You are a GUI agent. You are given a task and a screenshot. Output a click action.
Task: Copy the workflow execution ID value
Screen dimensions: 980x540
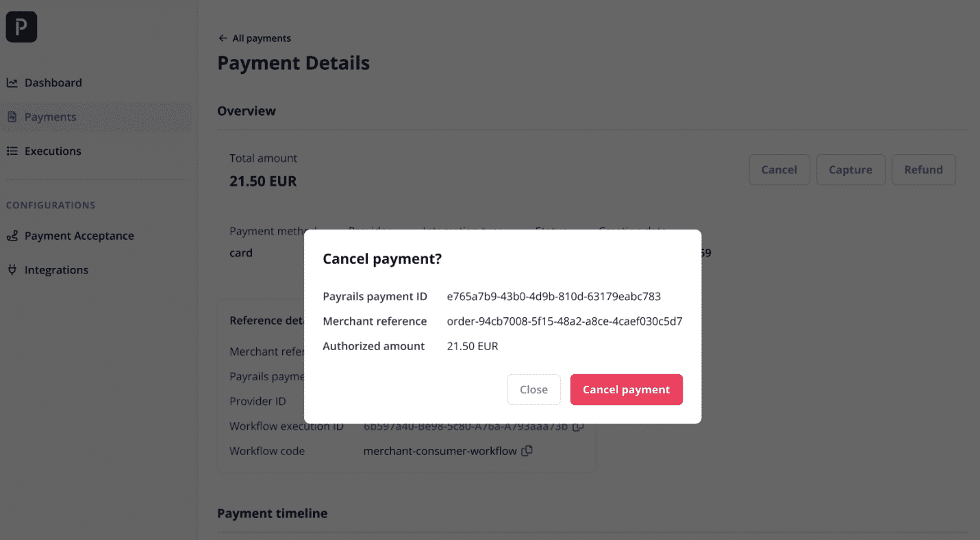coord(578,426)
